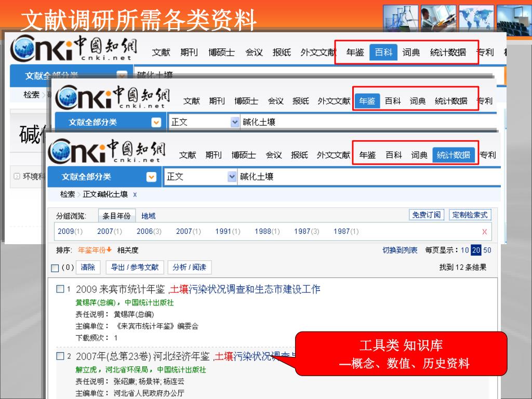Open 文献全部分类 dropdown in middle window
This screenshot has height=399, width=532.
pyautogui.click(x=156, y=122)
